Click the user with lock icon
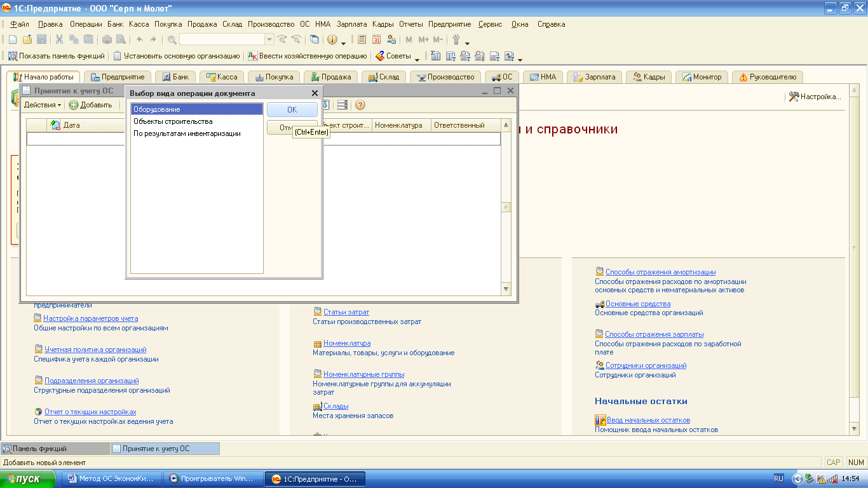This screenshot has height=488, width=868. pyautogui.click(x=391, y=39)
